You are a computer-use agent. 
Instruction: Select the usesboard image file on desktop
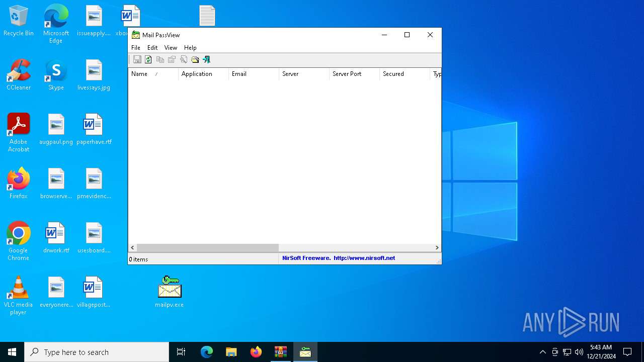coord(94,238)
